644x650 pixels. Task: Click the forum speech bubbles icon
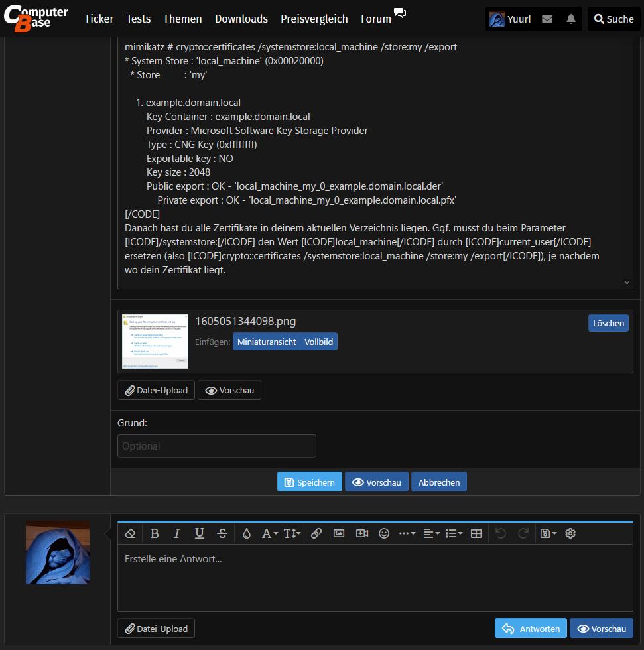(400, 13)
